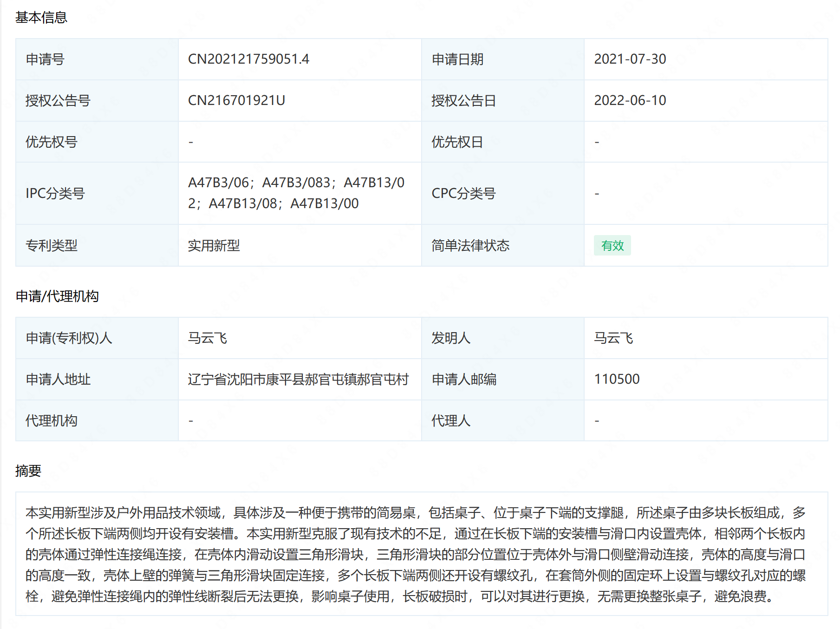Click the 申请(专利权)人 label cell

pyautogui.click(x=97, y=338)
